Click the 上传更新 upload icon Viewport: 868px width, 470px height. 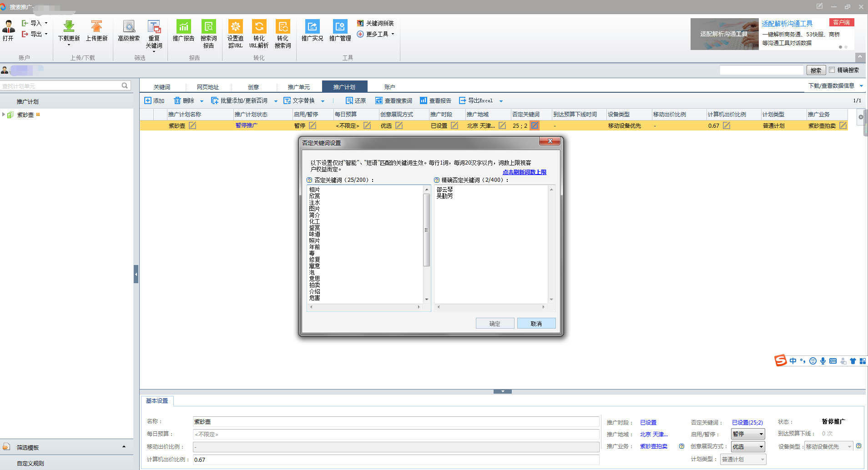pos(96,27)
